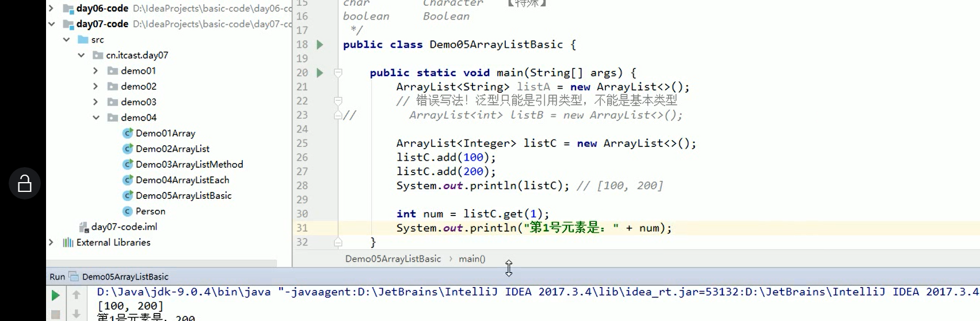Click the Demo04ArrayListEach class icon
Image resolution: width=980 pixels, height=321 pixels.
pyautogui.click(x=128, y=180)
